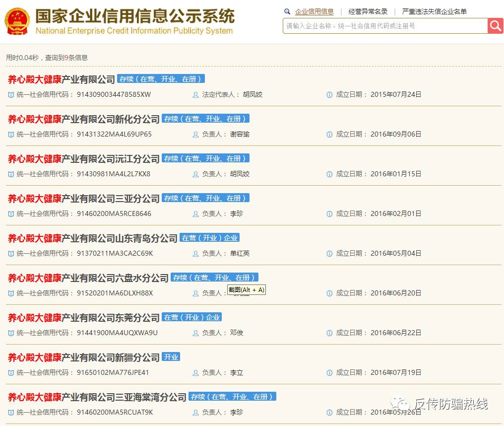Select the 企业信用信息 search tab
Screen dimensions: 504x426
(315, 11)
